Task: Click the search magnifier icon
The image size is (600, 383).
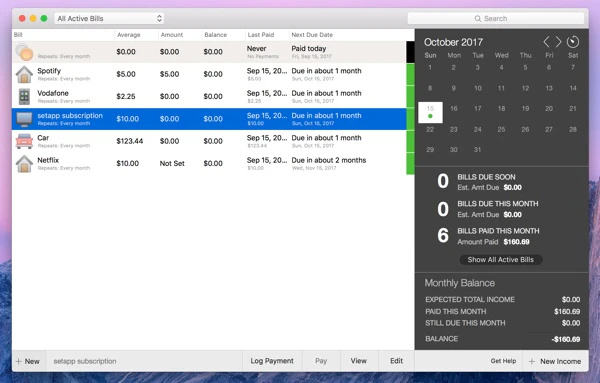Action: [x=478, y=18]
